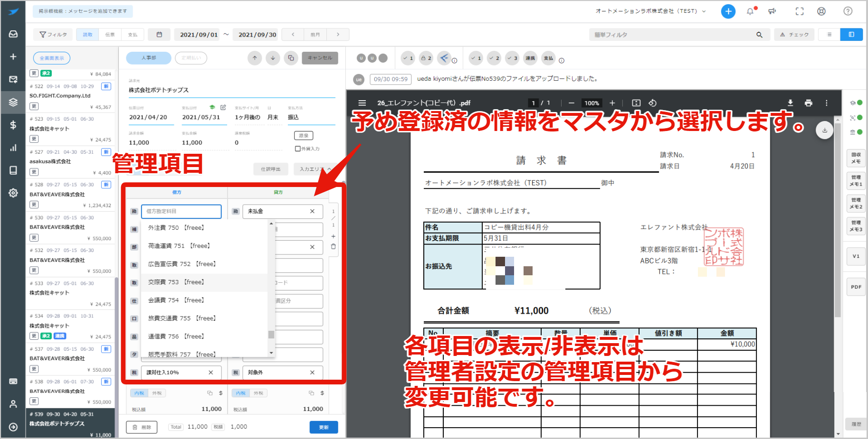Switch to list view layout toggle
The width and height of the screenshot is (868, 439).
click(830, 35)
